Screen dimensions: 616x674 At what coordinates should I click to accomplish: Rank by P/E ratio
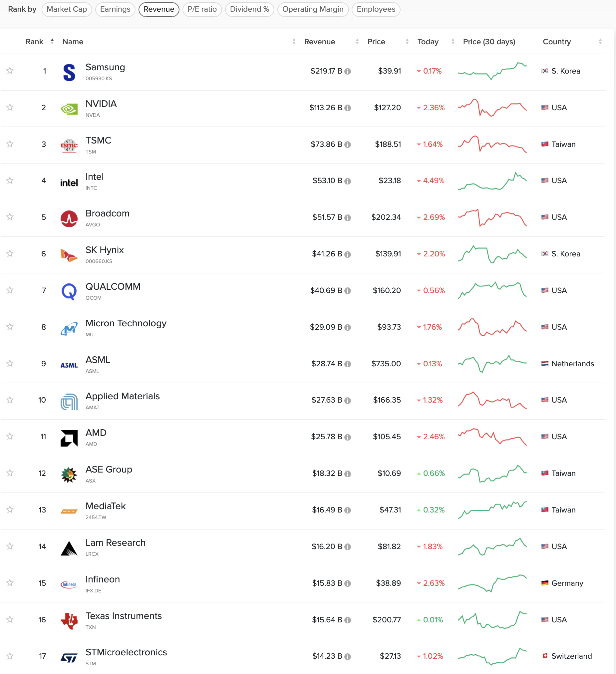pos(202,9)
